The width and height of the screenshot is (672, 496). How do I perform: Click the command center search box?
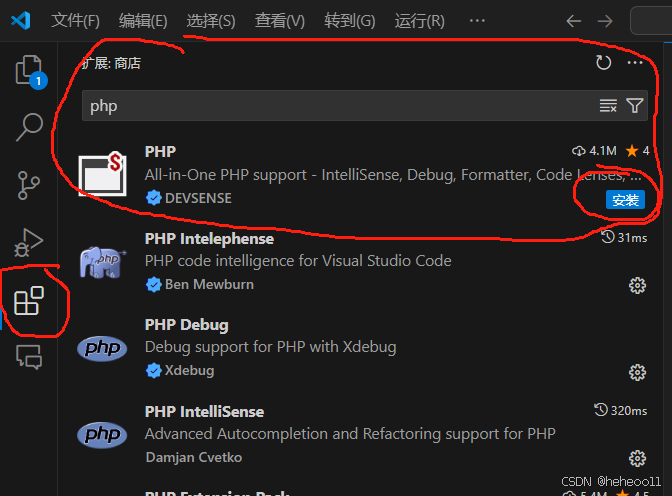(651, 21)
